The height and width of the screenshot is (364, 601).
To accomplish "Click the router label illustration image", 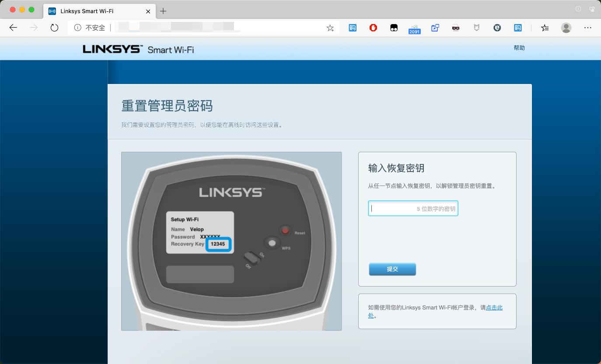I will click(x=231, y=241).
